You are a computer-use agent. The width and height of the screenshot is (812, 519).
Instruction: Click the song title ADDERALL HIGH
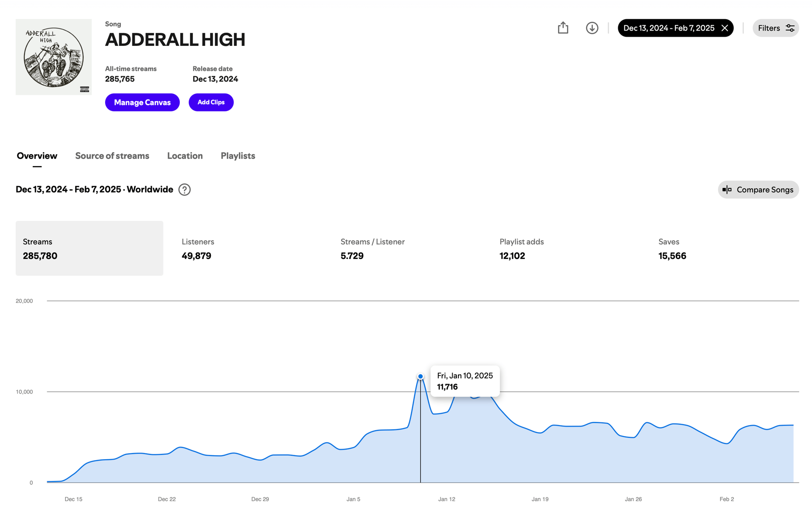175,40
